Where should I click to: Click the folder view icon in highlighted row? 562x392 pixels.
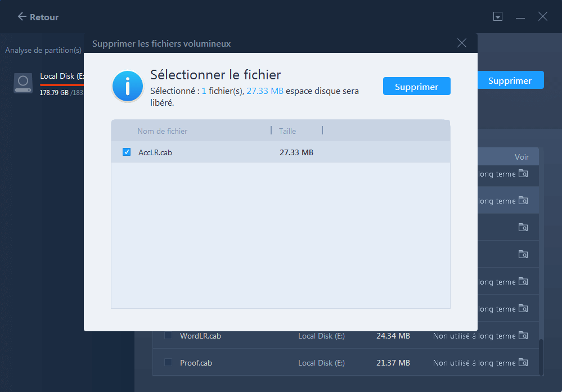tap(523, 200)
